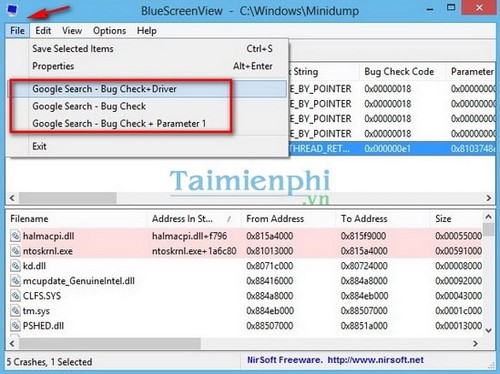Click size value 0x00013000
Screen dimensions: 500x374
[x=459, y=326]
